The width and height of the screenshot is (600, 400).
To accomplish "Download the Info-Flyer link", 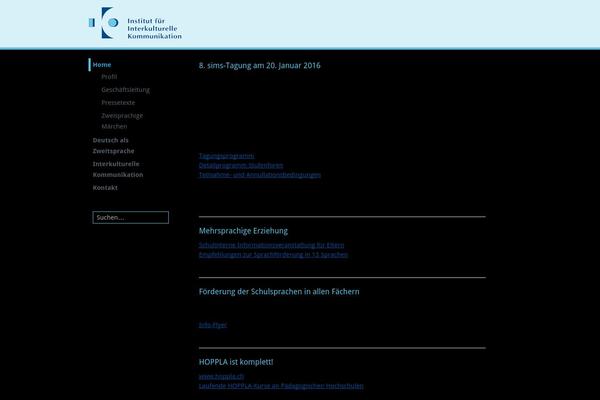I will tap(213, 325).
